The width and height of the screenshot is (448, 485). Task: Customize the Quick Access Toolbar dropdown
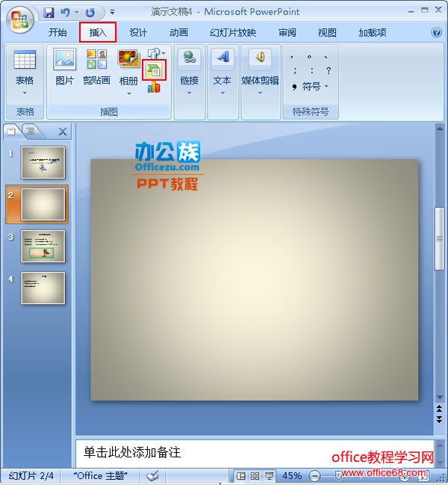[x=112, y=13]
